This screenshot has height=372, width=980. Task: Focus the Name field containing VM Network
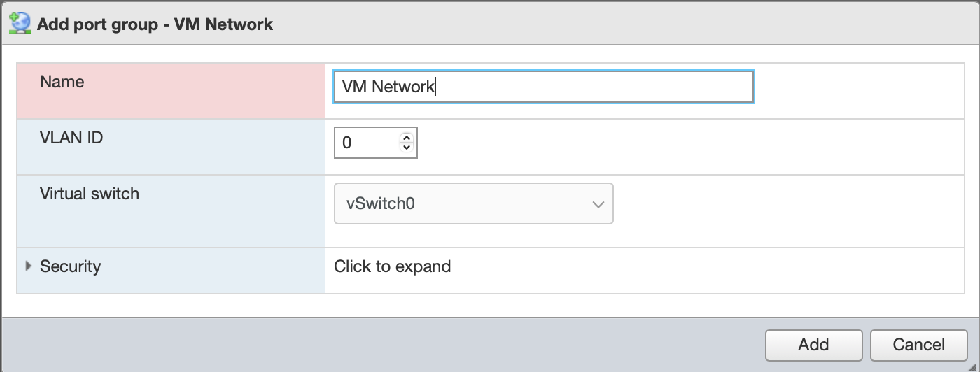tap(543, 87)
